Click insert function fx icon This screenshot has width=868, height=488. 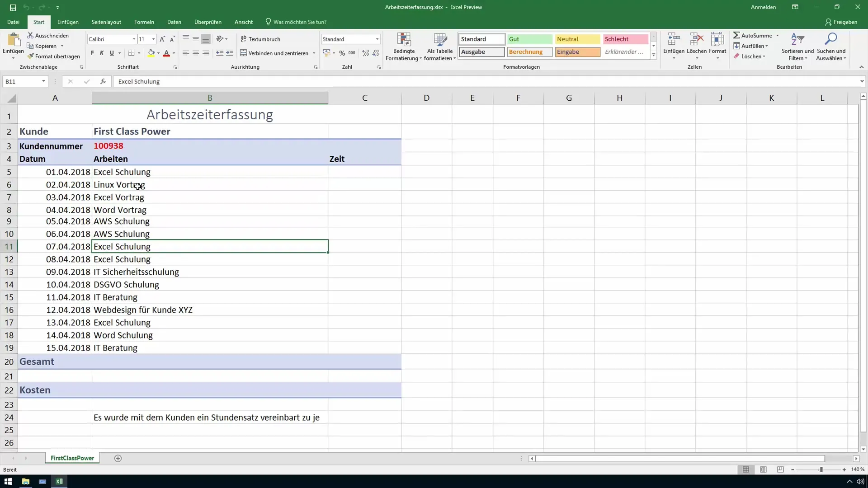(x=103, y=81)
